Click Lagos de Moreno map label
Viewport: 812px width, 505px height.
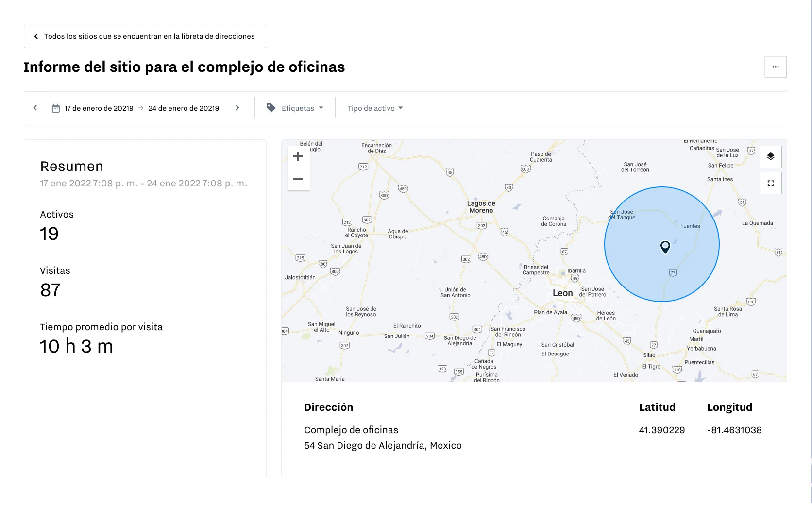pos(481,207)
